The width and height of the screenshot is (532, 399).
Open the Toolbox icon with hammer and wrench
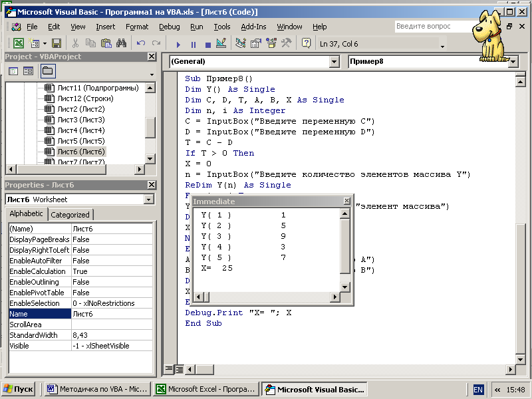[287, 43]
